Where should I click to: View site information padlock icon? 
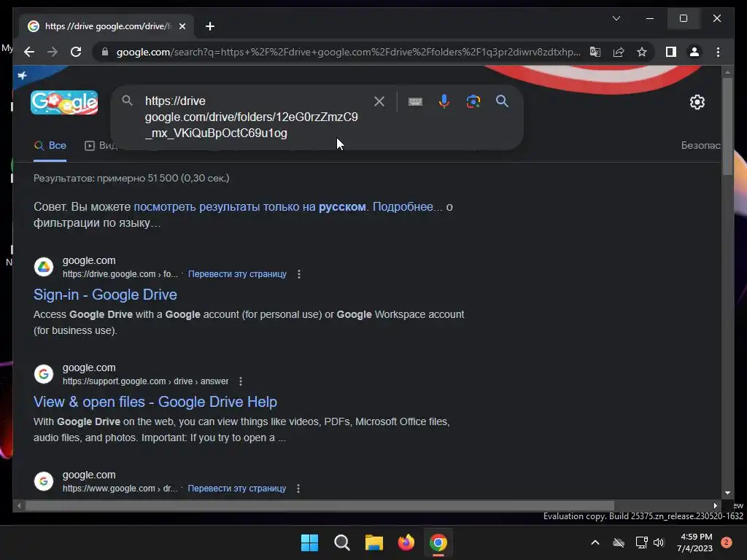pos(105,52)
